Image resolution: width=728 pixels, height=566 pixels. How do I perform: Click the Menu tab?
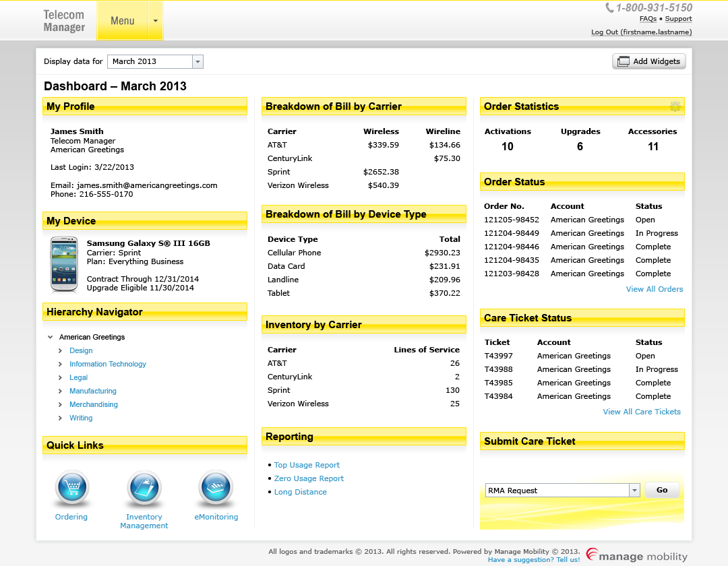pyautogui.click(x=122, y=21)
